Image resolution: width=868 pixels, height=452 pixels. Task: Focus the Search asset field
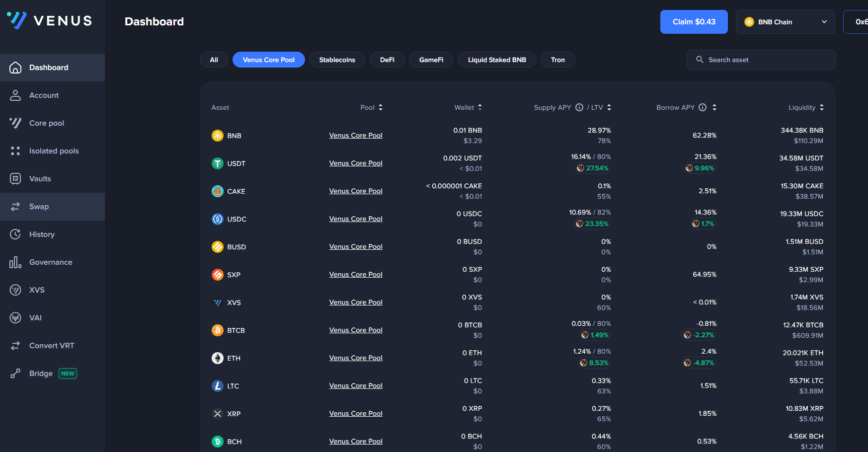tap(761, 60)
